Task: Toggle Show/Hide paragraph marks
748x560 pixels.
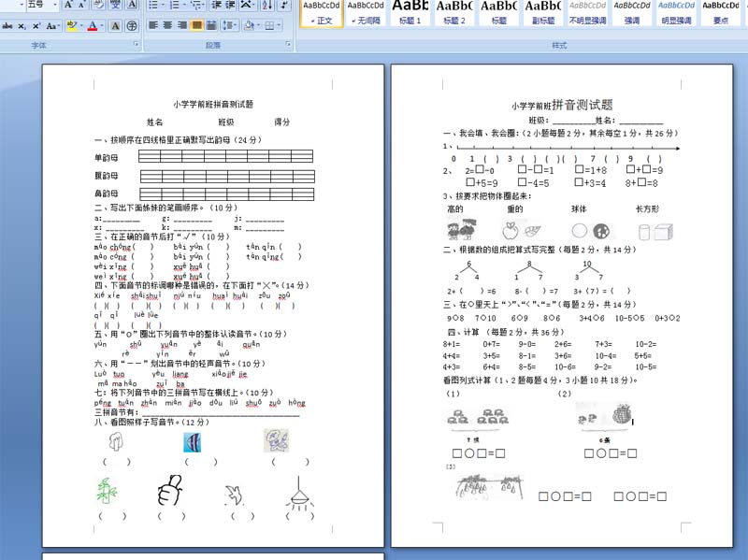Action: point(284,5)
